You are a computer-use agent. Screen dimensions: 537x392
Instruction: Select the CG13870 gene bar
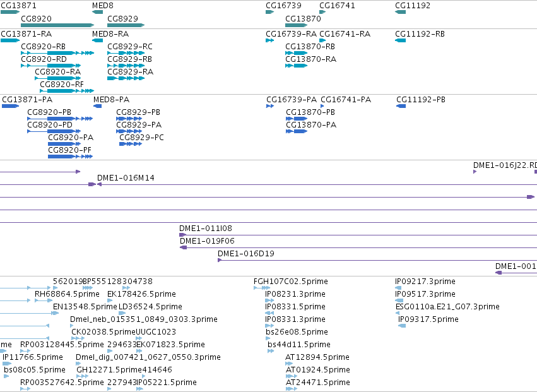pyautogui.click(x=297, y=25)
